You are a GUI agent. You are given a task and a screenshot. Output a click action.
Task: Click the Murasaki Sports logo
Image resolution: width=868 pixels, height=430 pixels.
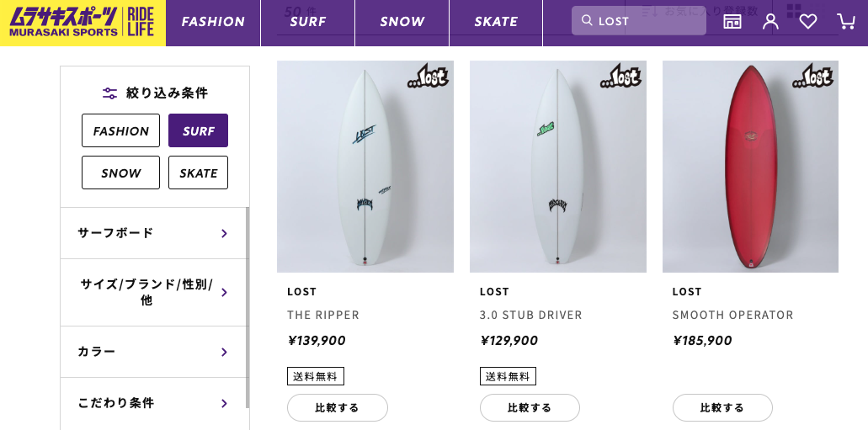(x=83, y=23)
